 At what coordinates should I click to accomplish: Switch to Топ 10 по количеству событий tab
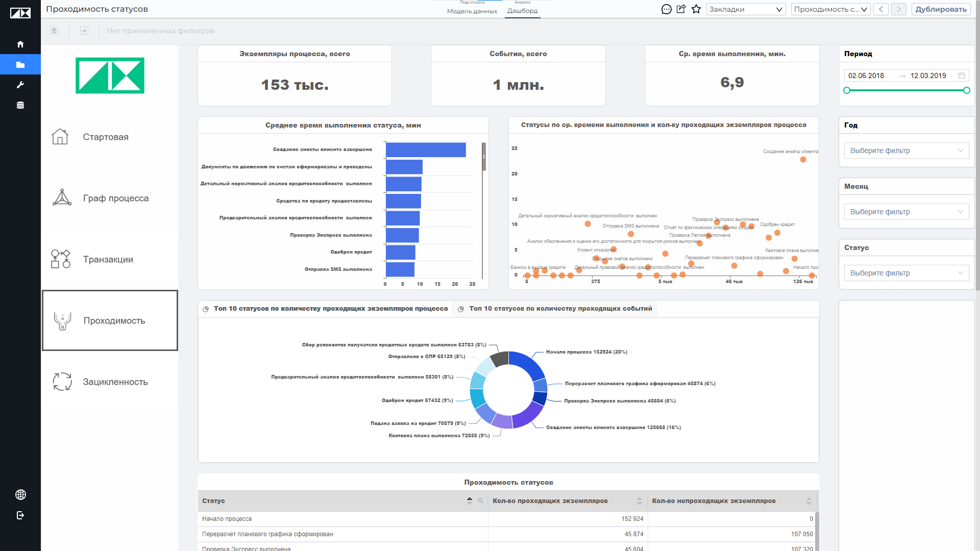555,309
